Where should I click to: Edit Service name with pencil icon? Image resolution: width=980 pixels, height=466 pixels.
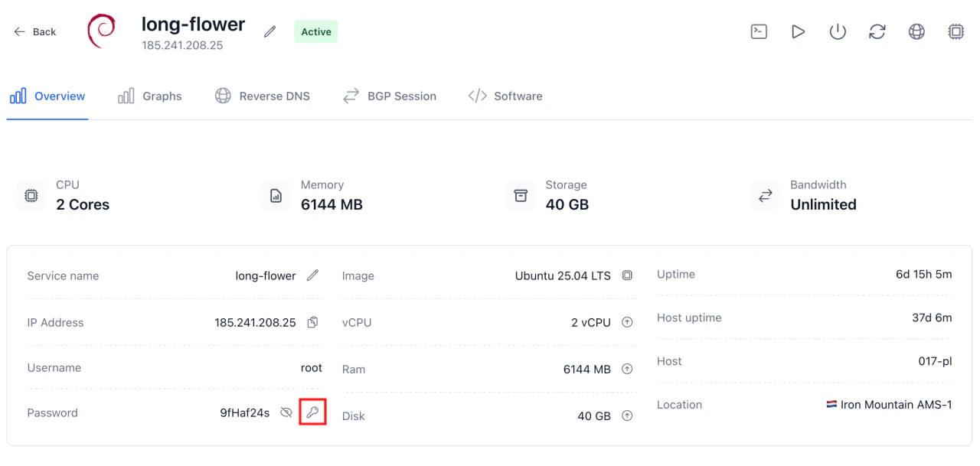coord(312,275)
